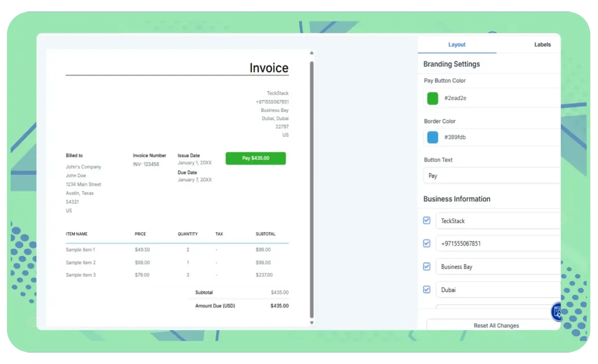
Task: Click Reset All Changes
Action: (496, 325)
